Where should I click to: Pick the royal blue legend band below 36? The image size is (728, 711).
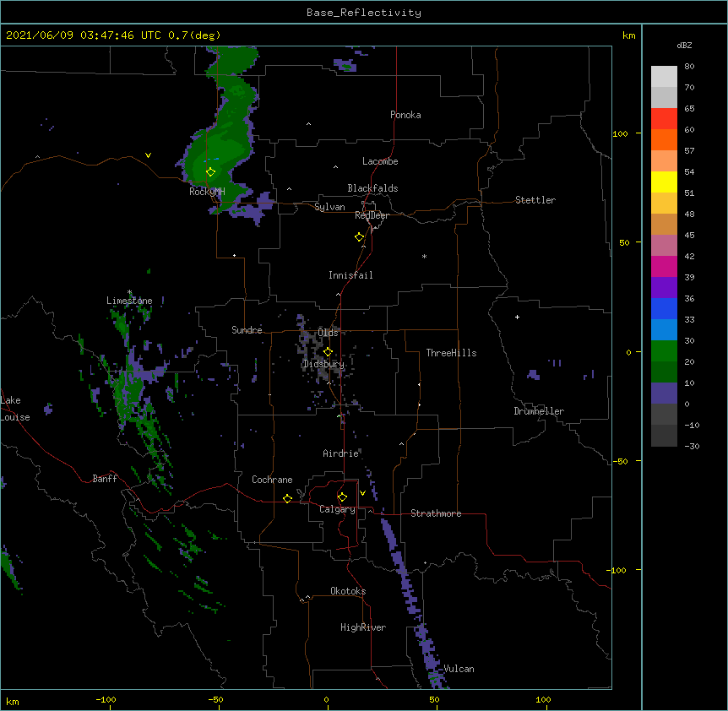pos(664,308)
